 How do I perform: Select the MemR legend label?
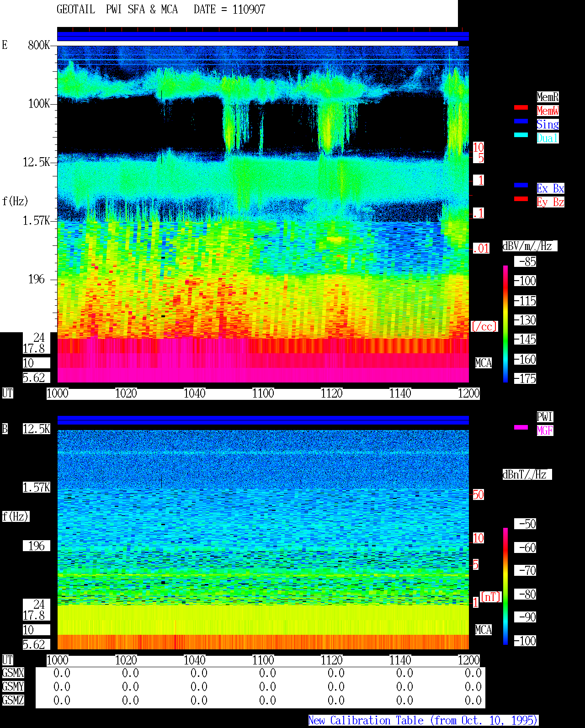point(548,97)
